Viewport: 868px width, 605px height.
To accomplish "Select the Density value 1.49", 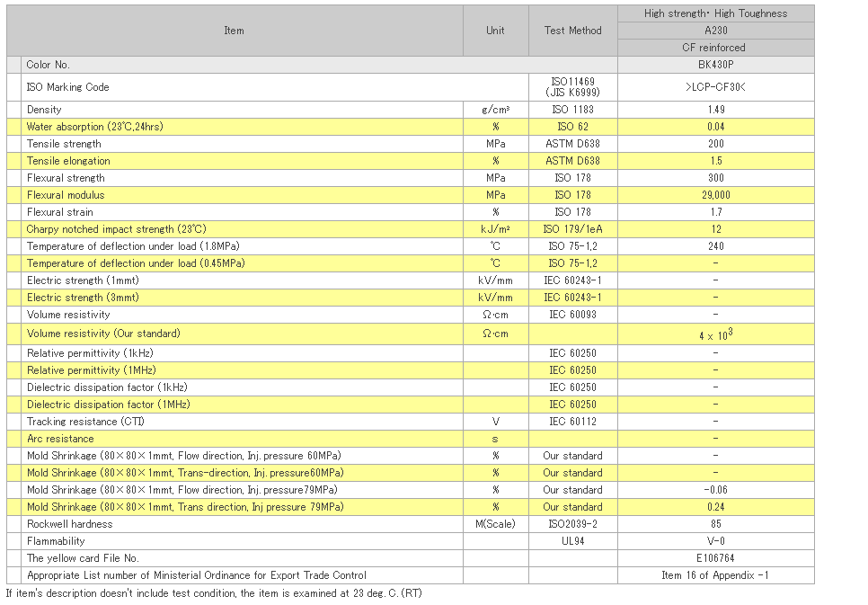I will pos(715,110).
